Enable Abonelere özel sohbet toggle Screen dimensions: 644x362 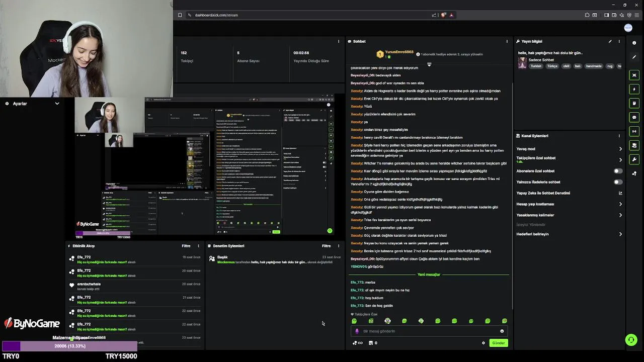pos(618,171)
